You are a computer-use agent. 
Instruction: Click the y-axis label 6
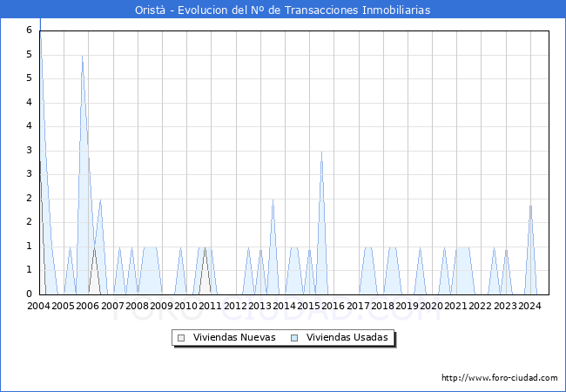pos(30,30)
